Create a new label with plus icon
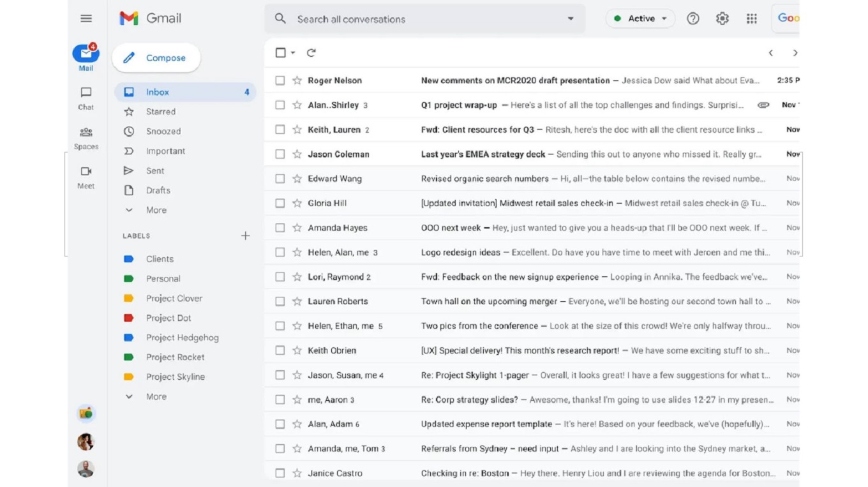868x487 pixels. click(245, 236)
